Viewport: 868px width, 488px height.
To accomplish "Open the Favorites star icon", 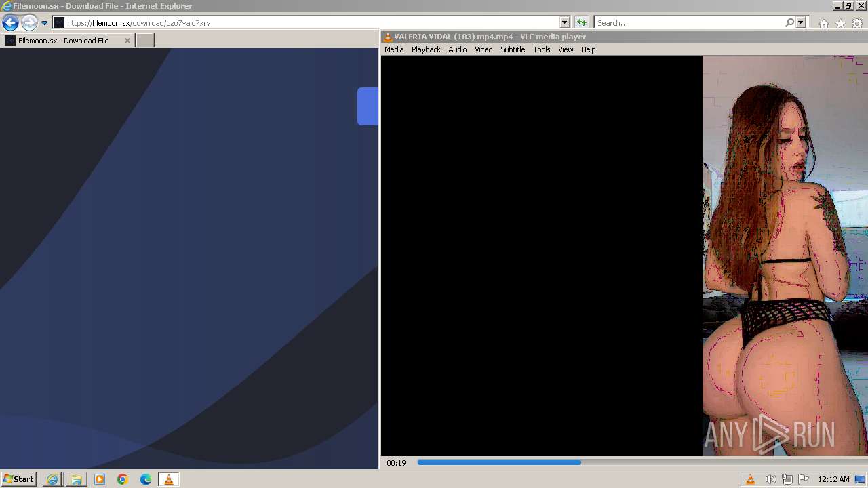I will click(840, 24).
